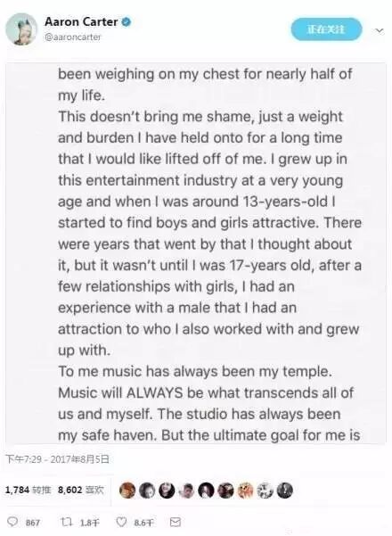Click the first liker avatar

pos(127,491)
